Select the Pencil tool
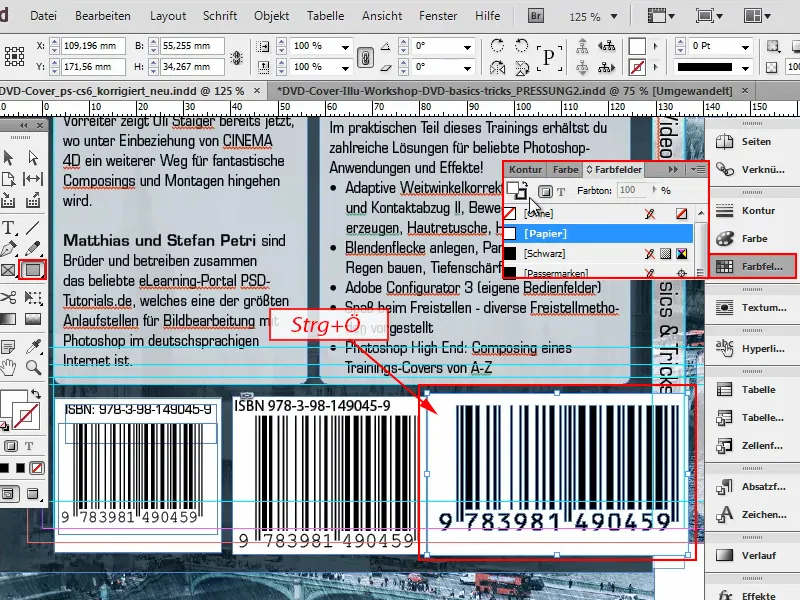Viewport: 800px width, 600px height. 33,249
